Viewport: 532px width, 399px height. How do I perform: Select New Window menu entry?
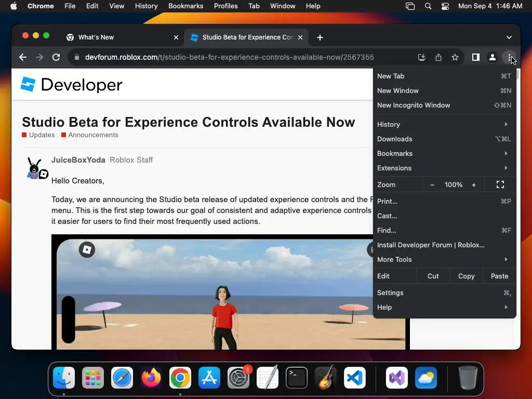[445, 91]
